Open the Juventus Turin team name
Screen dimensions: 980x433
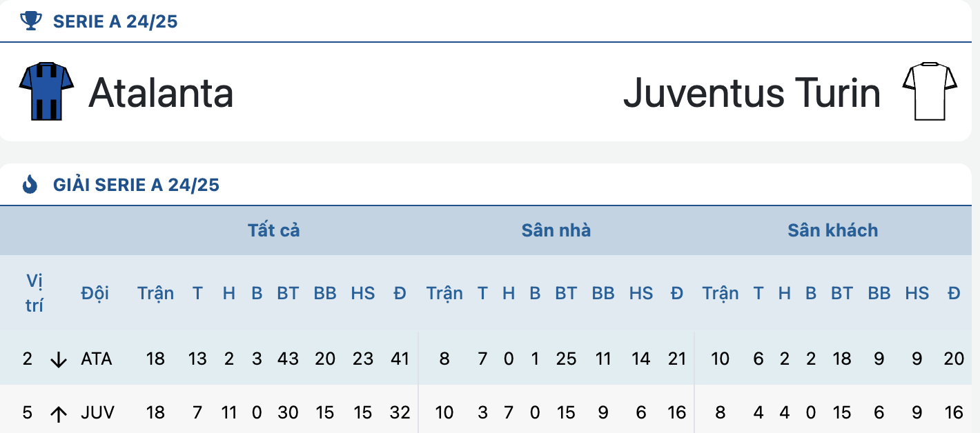tap(752, 92)
